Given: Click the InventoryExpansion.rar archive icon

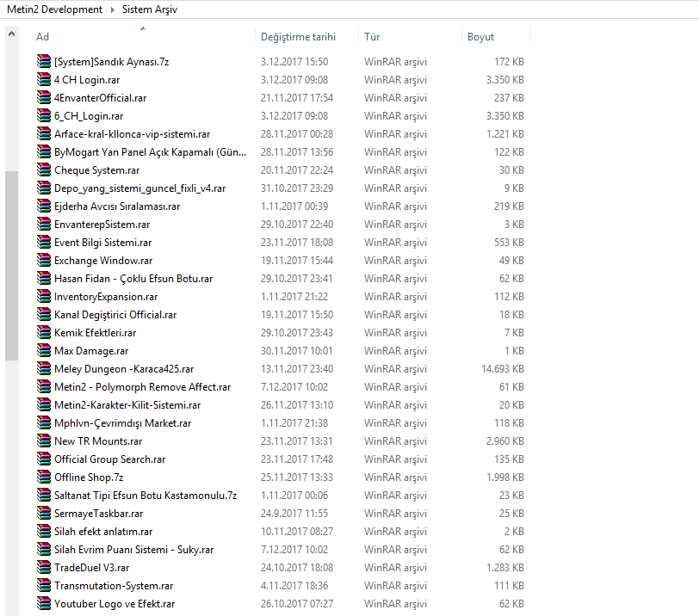Looking at the screenshot, I should click(x=44, y=296).
